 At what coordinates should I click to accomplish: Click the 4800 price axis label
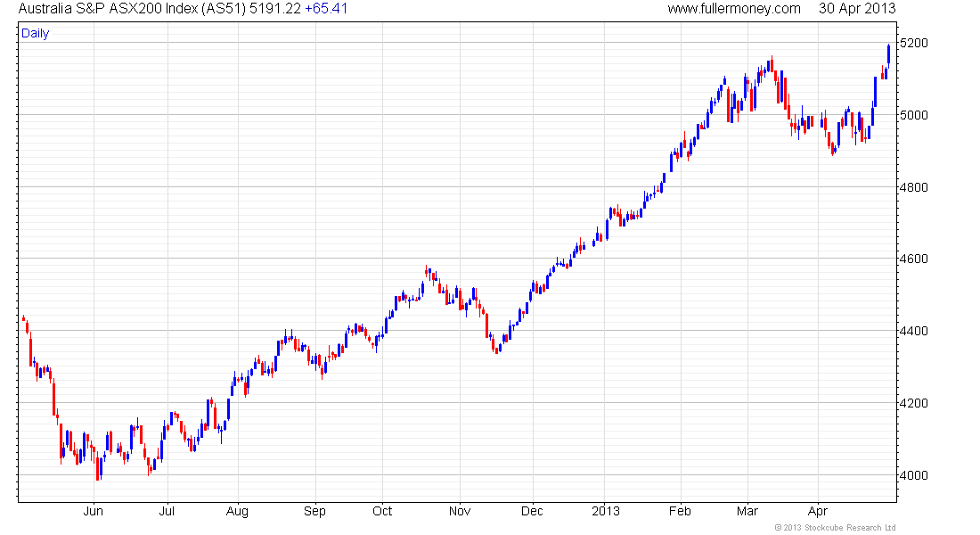913,187
